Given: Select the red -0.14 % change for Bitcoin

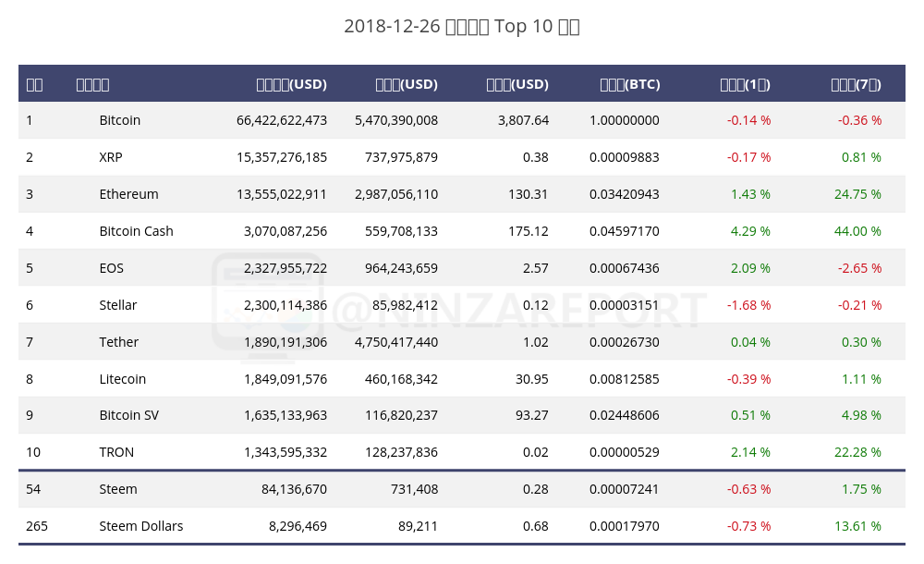Looking at the screenshot, I should click(749, 120).
